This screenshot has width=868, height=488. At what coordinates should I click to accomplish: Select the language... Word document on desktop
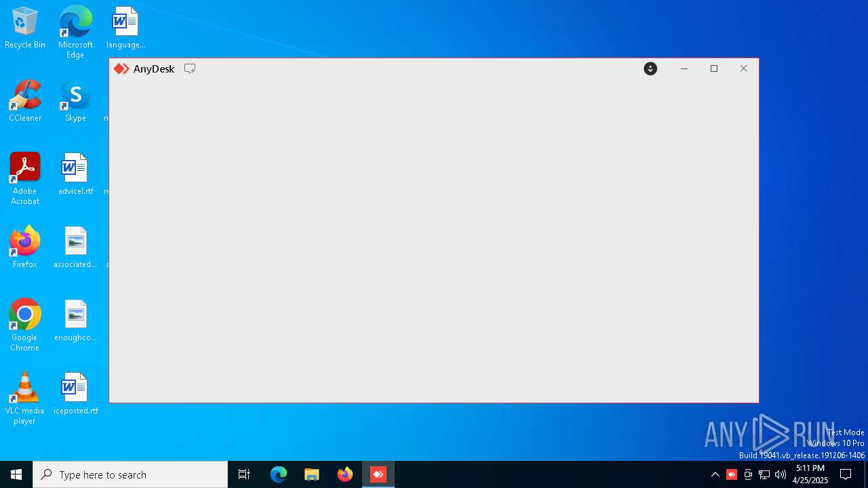click(125, 28)
